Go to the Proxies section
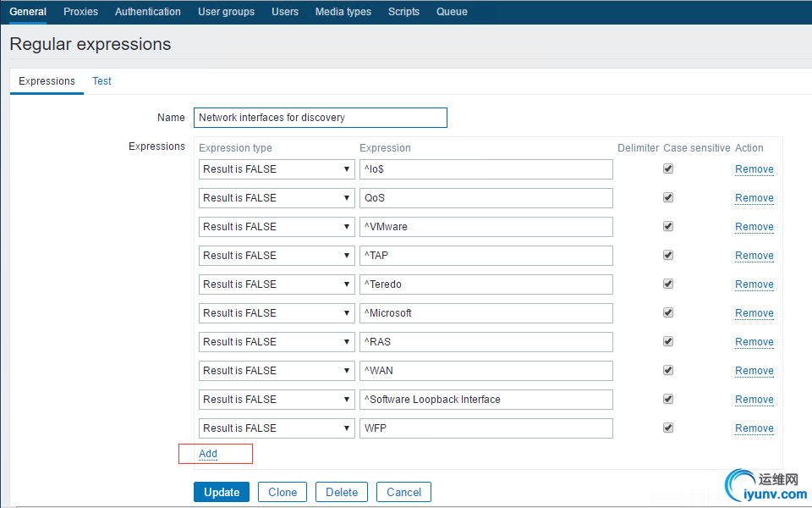 coord(80,12)
